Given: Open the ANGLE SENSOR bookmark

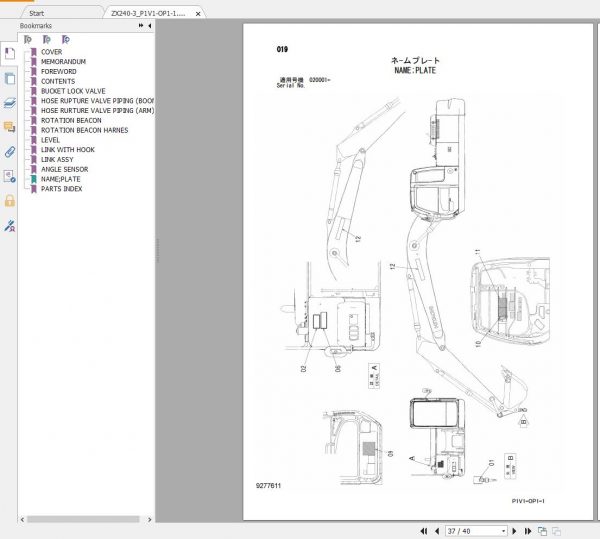Looking at the screenshot, I should [x=65, y=169].
